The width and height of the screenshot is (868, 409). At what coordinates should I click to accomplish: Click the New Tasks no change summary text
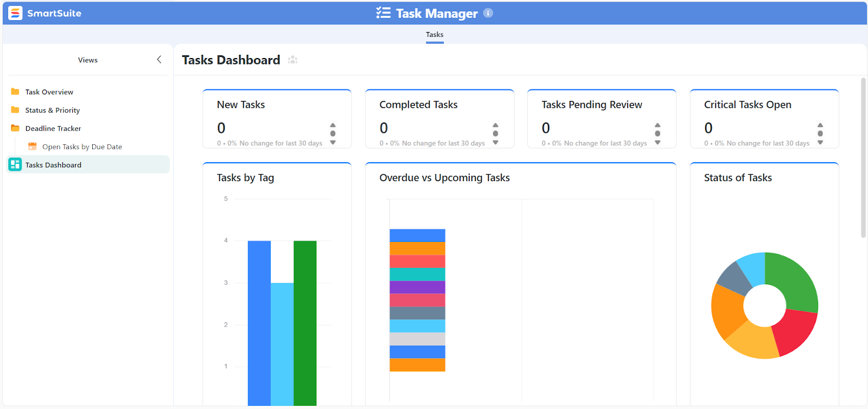pos(270,143)
